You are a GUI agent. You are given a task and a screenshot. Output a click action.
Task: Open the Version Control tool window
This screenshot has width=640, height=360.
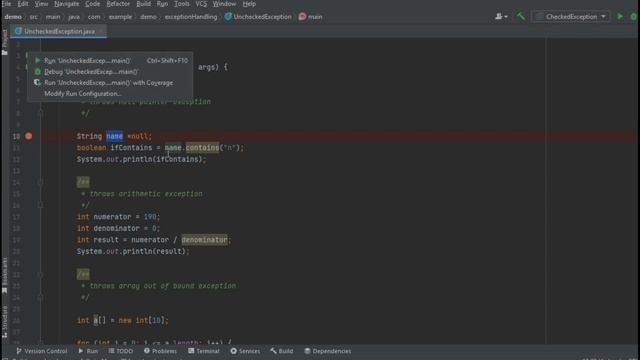(41, 351)
